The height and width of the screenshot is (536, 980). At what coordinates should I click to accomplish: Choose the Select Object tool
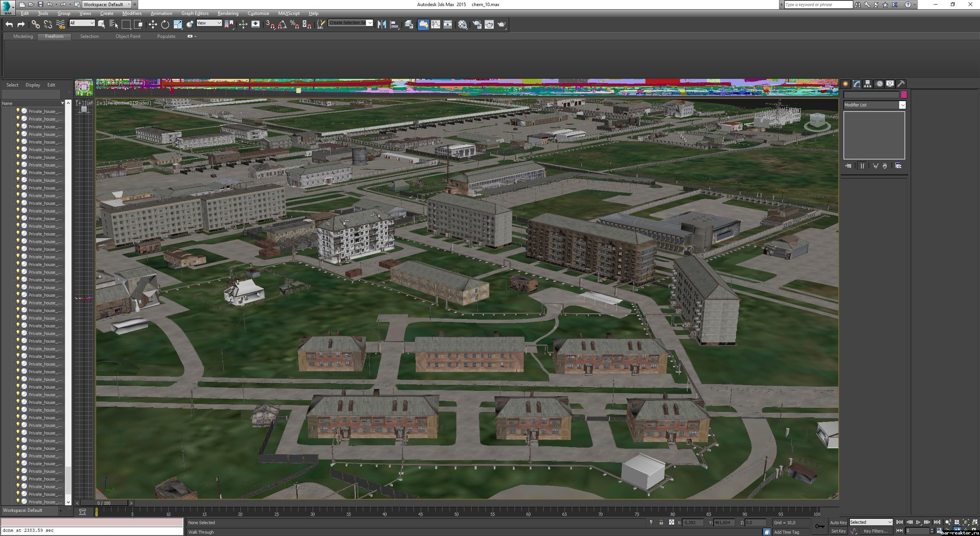pyautogui.click(x=101, y=25)
